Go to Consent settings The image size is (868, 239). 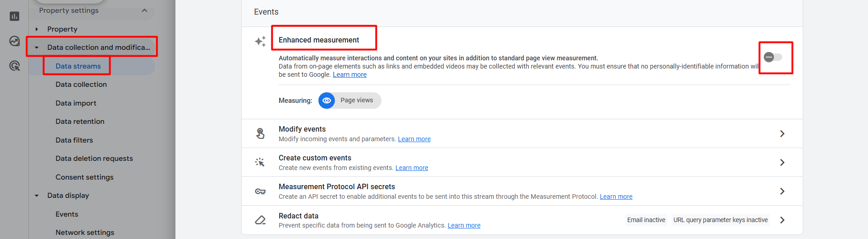pyautogui.click(x=85, y=177)
